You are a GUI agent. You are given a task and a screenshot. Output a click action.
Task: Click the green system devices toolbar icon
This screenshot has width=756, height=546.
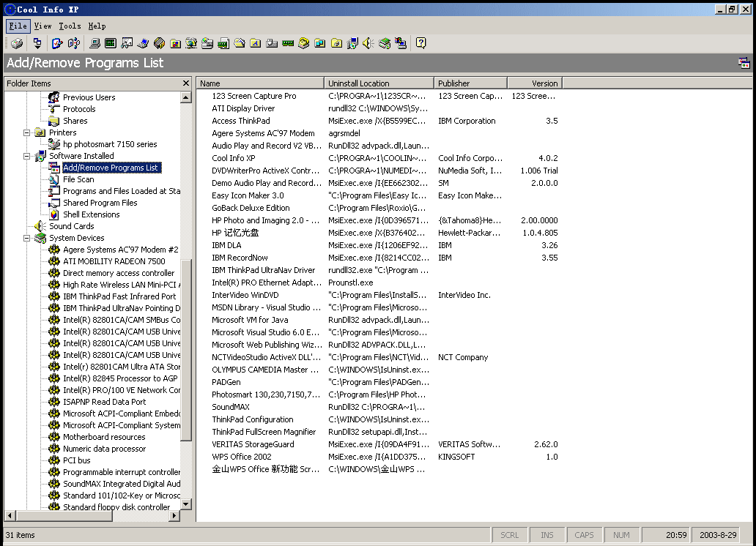pyautogui.click(x=385, y=43)
